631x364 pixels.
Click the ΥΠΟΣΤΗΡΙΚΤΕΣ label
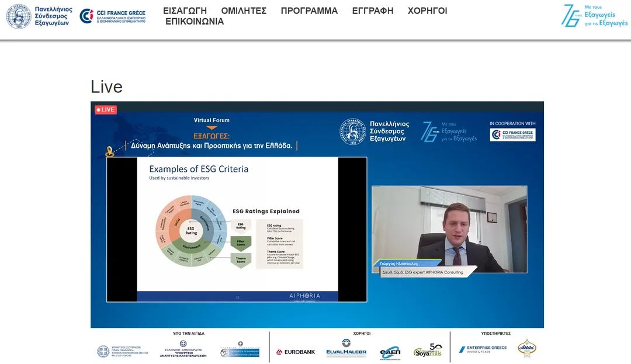click(x=496, y=334)
